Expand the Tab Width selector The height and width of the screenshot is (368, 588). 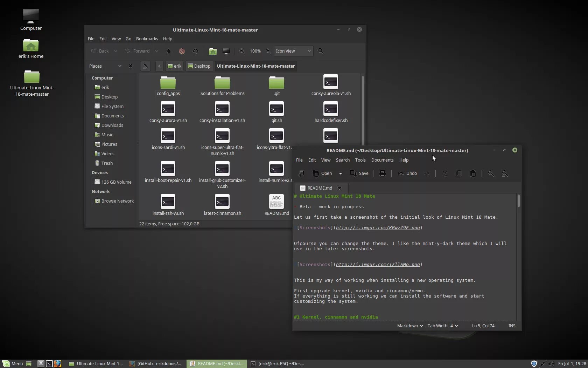443,326
